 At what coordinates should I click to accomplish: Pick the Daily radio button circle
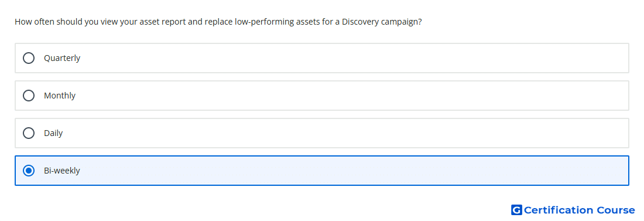[x=28, y=133]
